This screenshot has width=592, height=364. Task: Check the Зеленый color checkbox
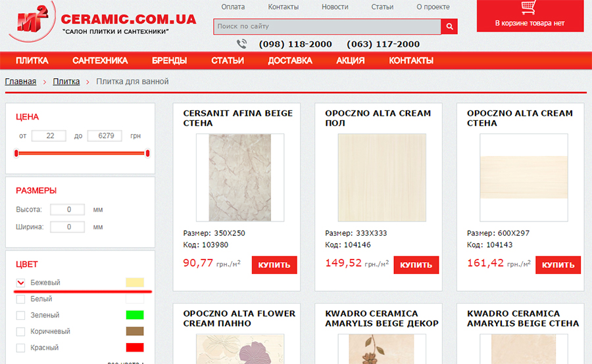point(21,315)
